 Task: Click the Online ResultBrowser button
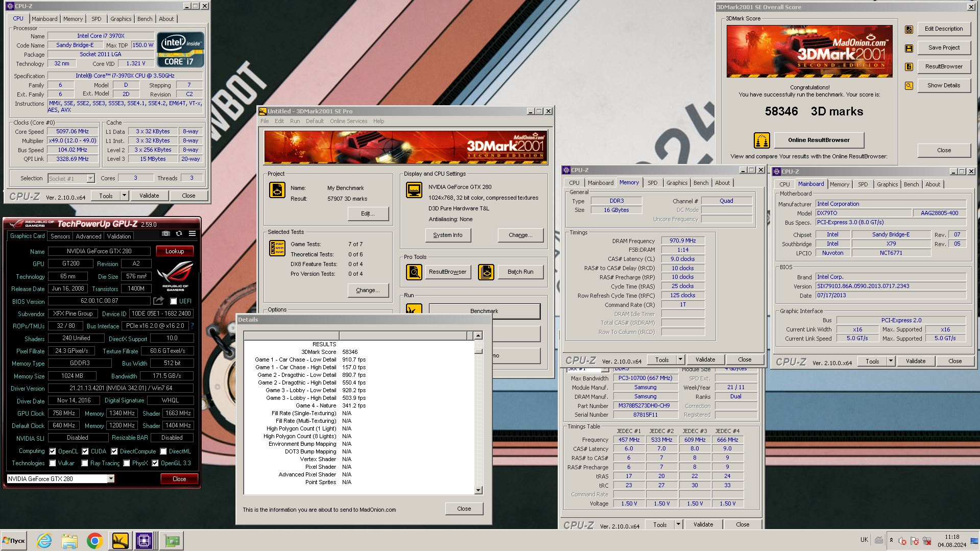point(819,140)
